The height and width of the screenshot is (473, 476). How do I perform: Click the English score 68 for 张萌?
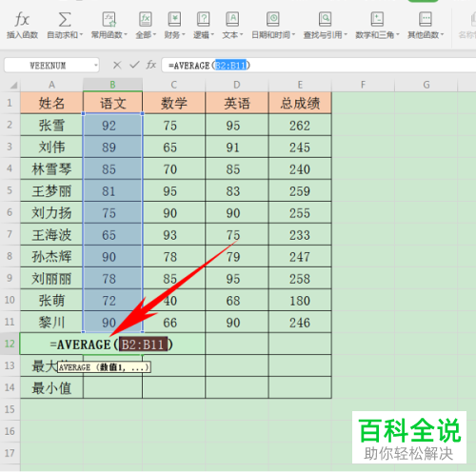pyautogui.click(x=237, y=300)
